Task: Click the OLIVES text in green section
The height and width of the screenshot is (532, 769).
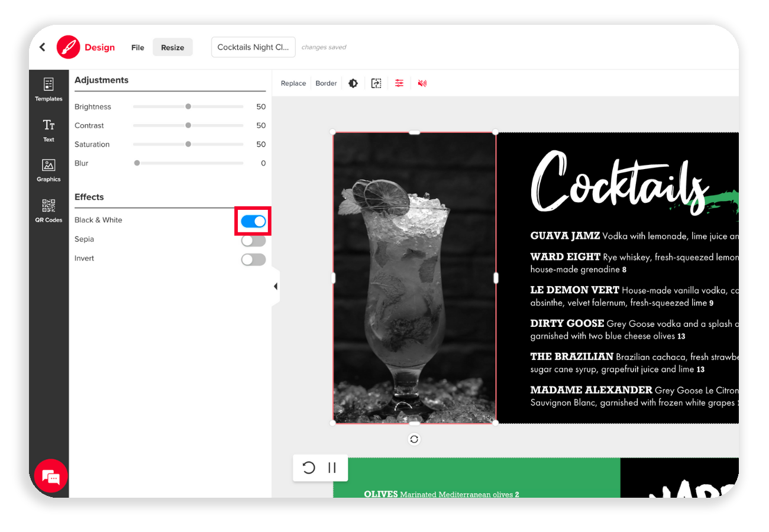Action: click(x=441, y=494)
